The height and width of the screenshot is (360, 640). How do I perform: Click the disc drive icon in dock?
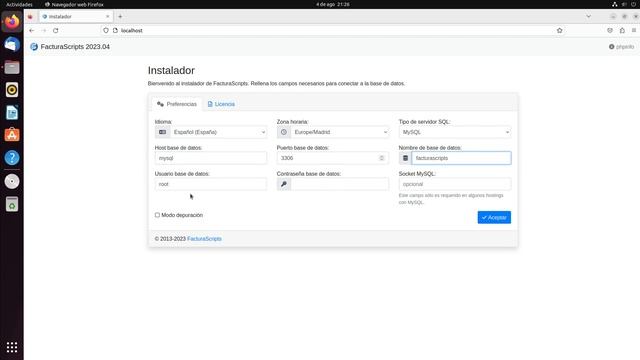click(12, 181)
